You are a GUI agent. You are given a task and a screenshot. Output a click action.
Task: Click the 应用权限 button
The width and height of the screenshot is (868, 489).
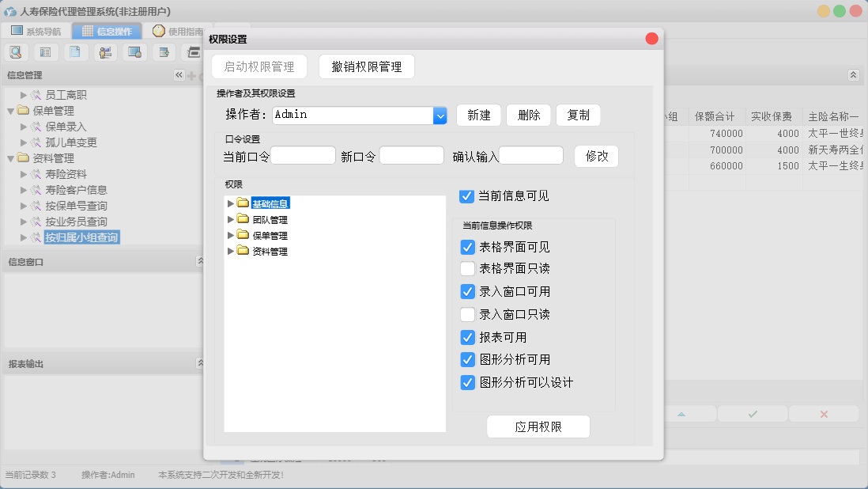538,427
